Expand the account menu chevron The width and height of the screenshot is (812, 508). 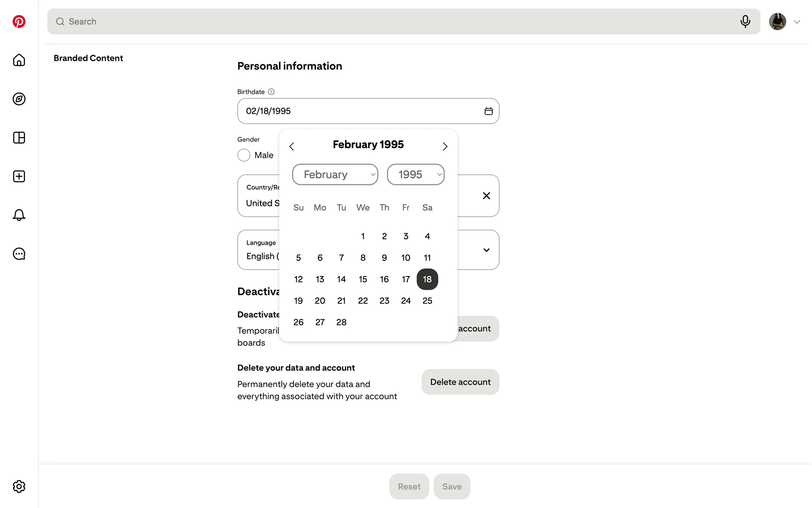(x=797, y=22)
